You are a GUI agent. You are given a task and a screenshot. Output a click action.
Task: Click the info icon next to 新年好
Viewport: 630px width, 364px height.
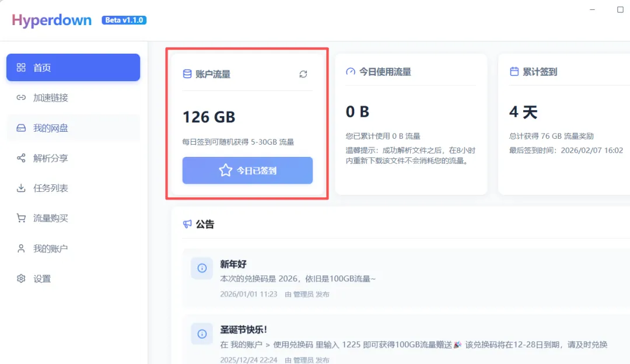(x=201, y=268)
